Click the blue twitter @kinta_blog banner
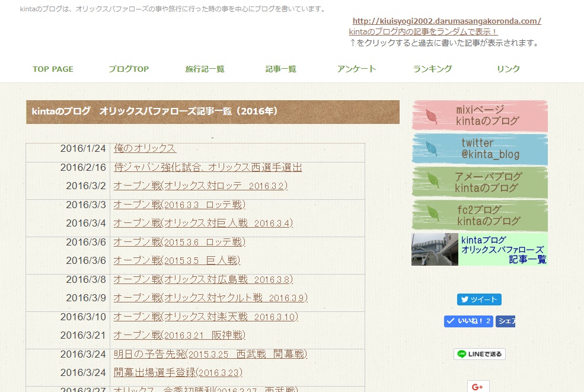The height and width of the screenshot is (392, 584). point(480,149)
